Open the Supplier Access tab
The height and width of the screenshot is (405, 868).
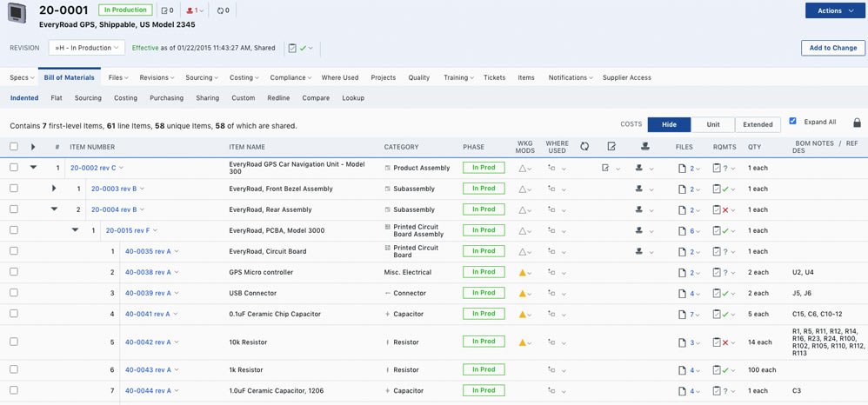point(626,78)
